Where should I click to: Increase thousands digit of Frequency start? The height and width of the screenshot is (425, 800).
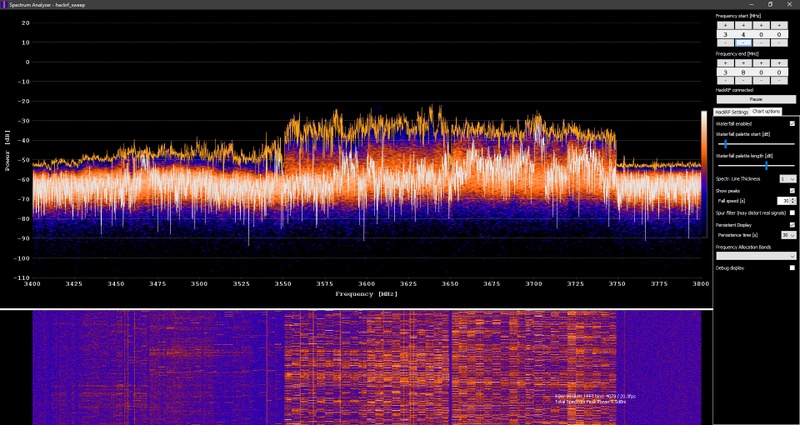pyautogui.click(x=726, y=26)
